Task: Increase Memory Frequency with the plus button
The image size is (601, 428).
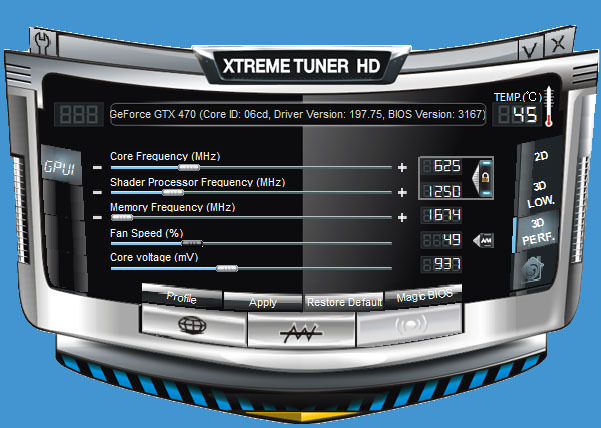Action: coord(402,218)
